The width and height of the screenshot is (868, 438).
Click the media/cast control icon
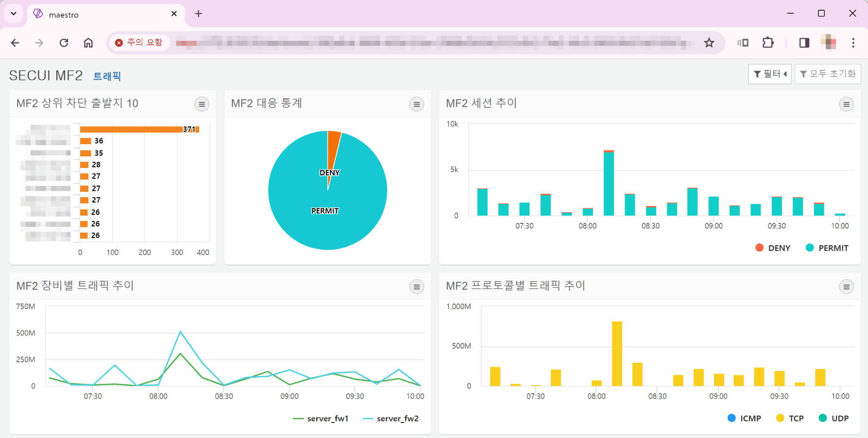coord(743,43)
